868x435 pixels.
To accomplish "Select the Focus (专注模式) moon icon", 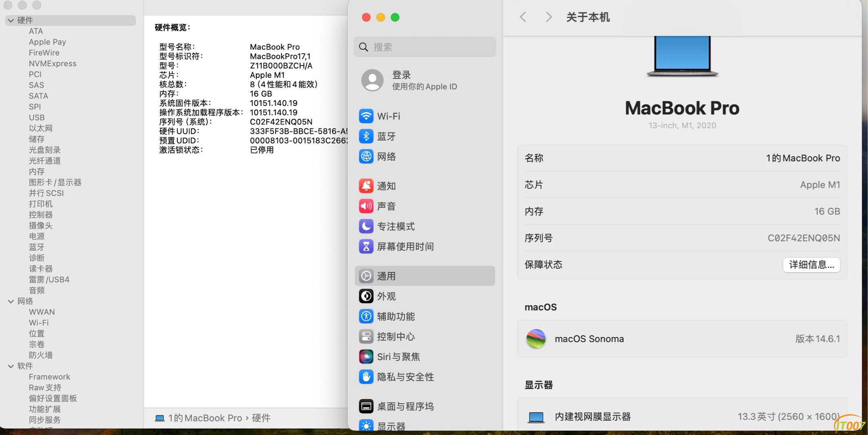I will [x=366, y=226].
